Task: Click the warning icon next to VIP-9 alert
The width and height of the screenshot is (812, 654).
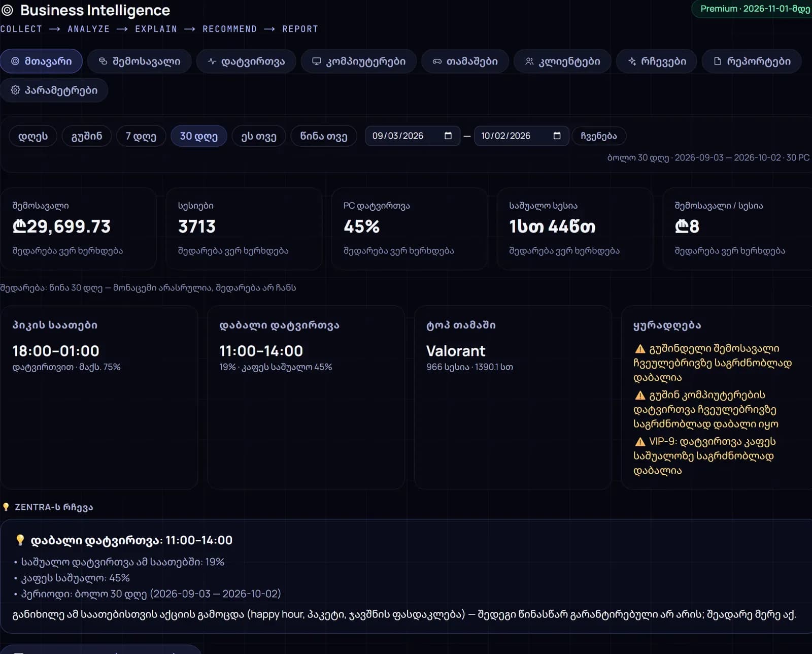Action: (640, 442)
